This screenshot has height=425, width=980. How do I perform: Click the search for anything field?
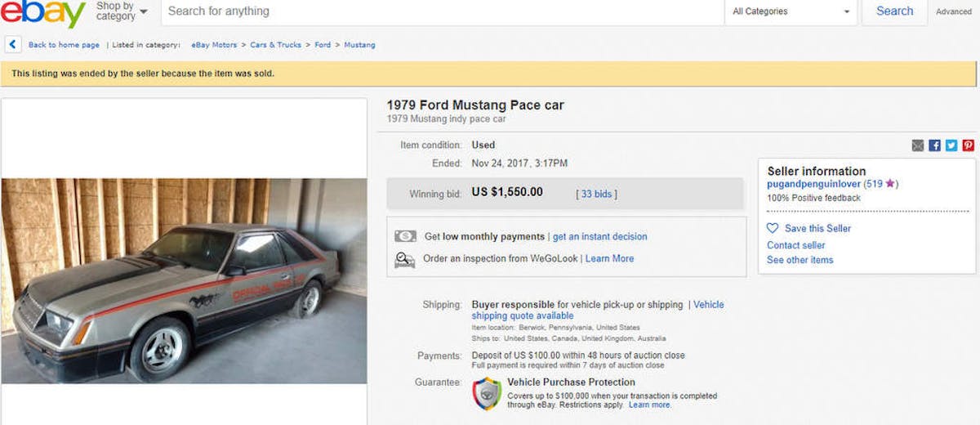click(x=441, y=11)
